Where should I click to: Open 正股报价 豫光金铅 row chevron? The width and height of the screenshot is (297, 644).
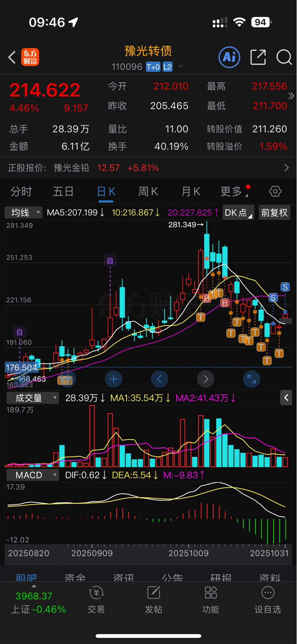point(287,167)
